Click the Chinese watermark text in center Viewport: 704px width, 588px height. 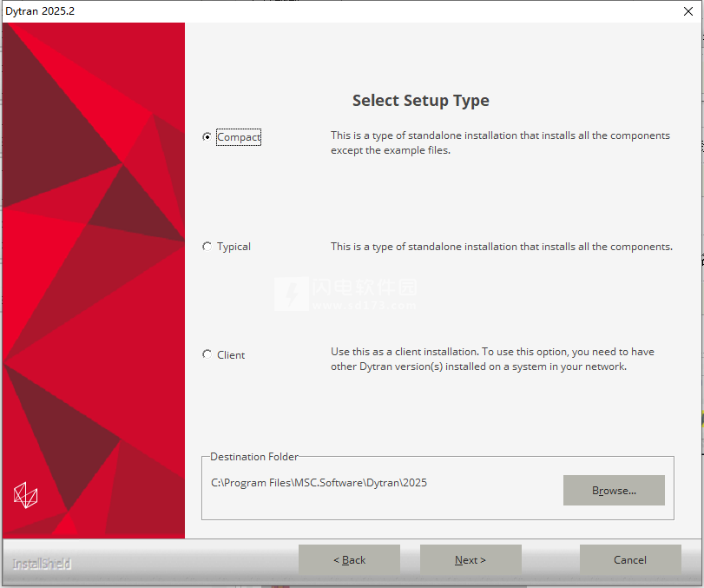click(x=365, y=289)
